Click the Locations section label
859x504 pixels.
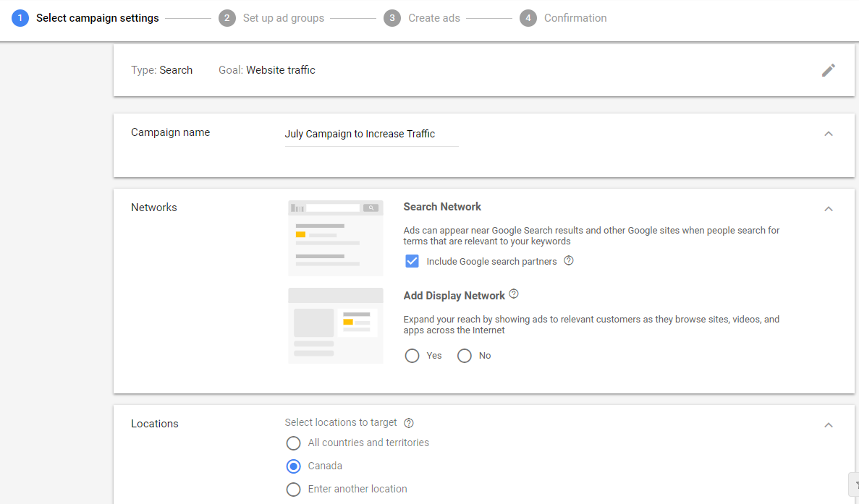(x=154, y=424)
